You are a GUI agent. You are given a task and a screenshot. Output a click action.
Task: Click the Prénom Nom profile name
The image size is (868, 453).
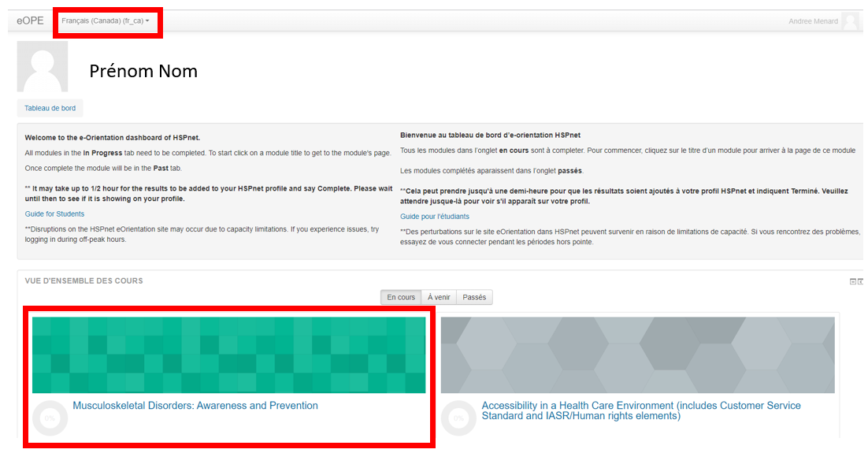[143, 71]
